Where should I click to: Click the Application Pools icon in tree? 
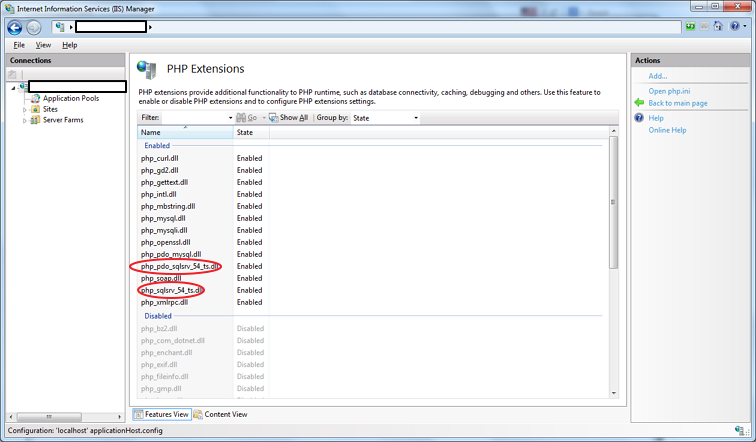[x=35, y=98]
